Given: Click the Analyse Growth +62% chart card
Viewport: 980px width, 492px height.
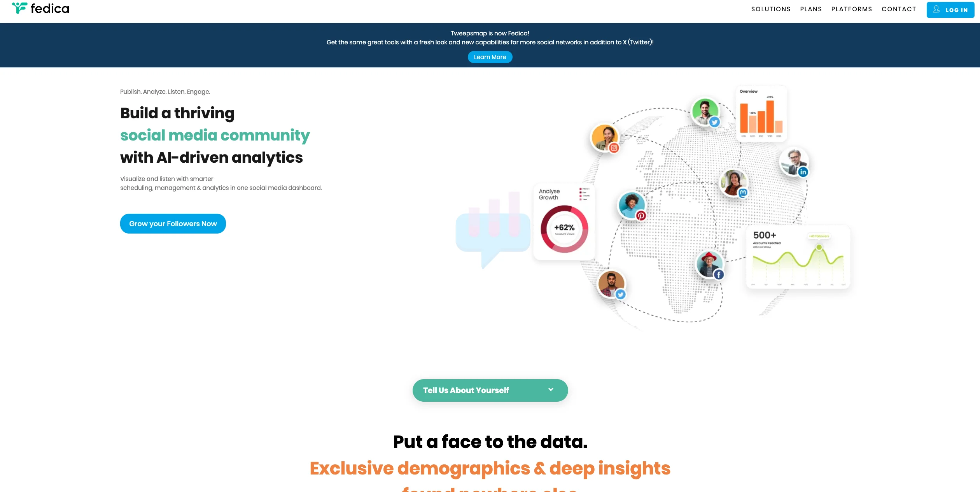Looking at the screenshot, I should [564, 222].
